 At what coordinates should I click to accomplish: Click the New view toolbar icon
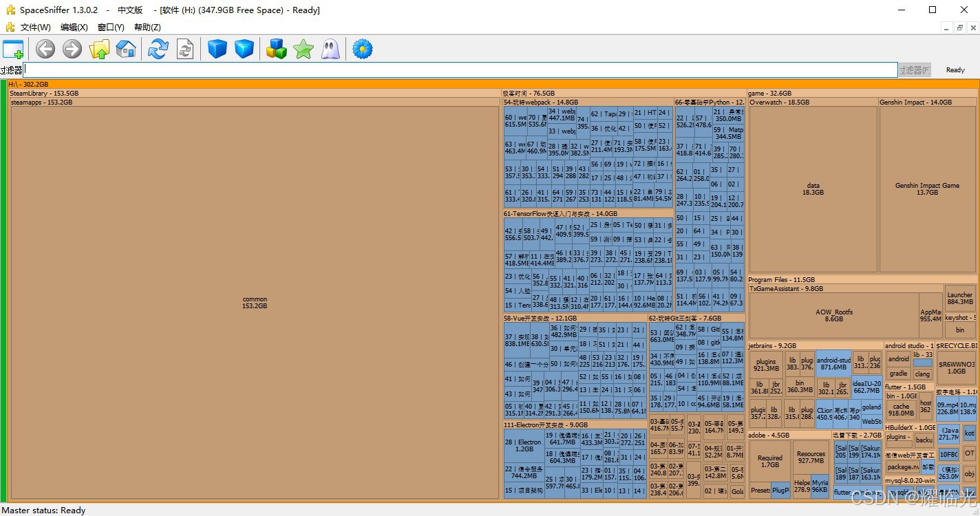pos(13,49)
